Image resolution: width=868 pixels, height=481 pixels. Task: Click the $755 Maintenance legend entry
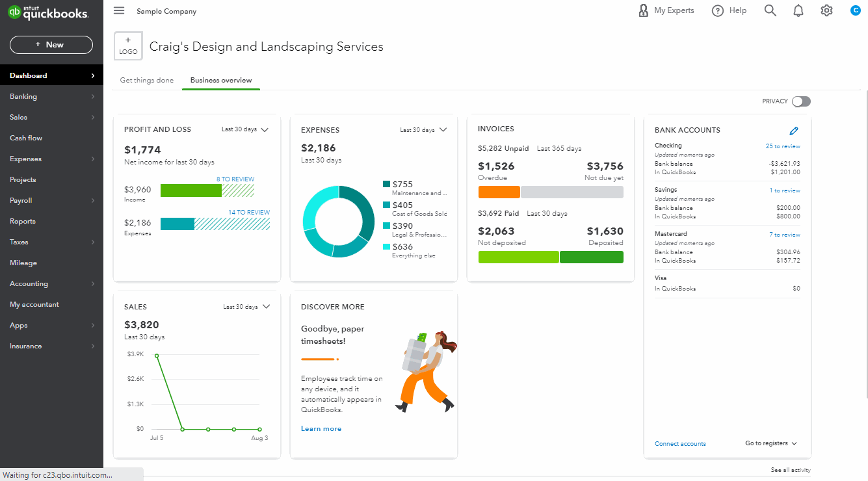[x=415, y=188]
